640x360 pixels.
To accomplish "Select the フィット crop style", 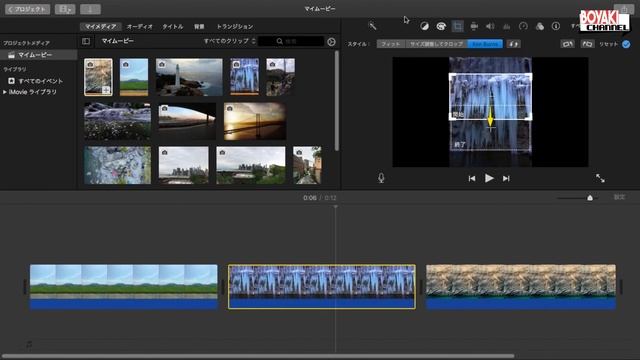I will click(391, 44).
